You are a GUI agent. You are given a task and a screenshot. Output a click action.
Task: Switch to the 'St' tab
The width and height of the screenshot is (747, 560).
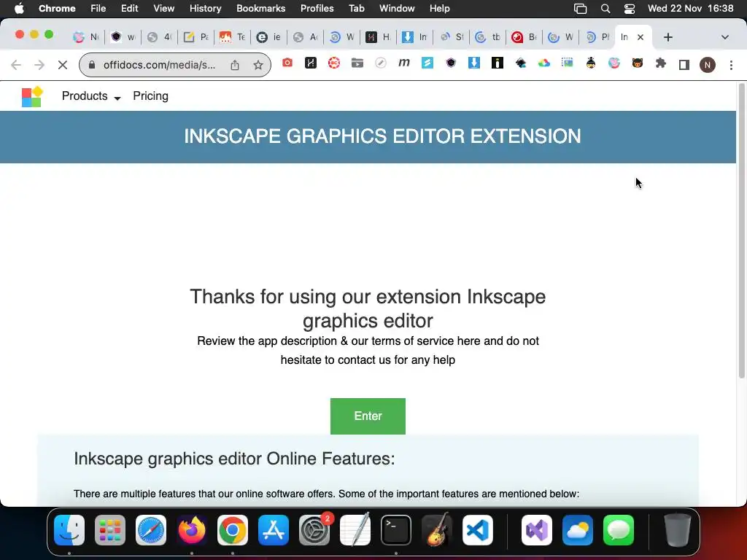tap(451, 37)
